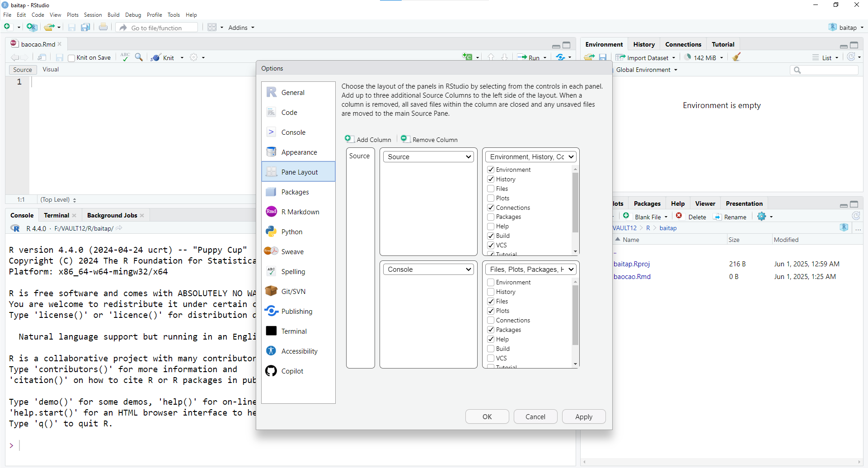Open the Source pane selector dropdown
868x468 pixels.
click(x=428, y=156)
